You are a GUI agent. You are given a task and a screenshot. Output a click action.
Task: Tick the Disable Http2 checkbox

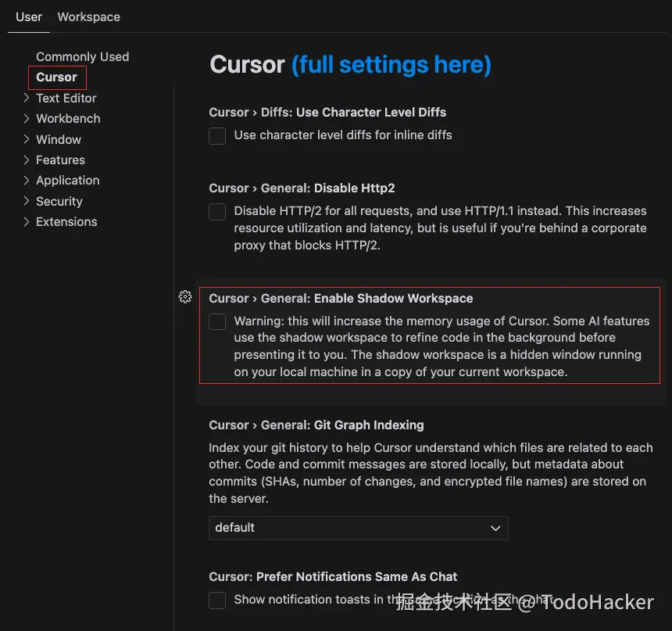[217, 211]
